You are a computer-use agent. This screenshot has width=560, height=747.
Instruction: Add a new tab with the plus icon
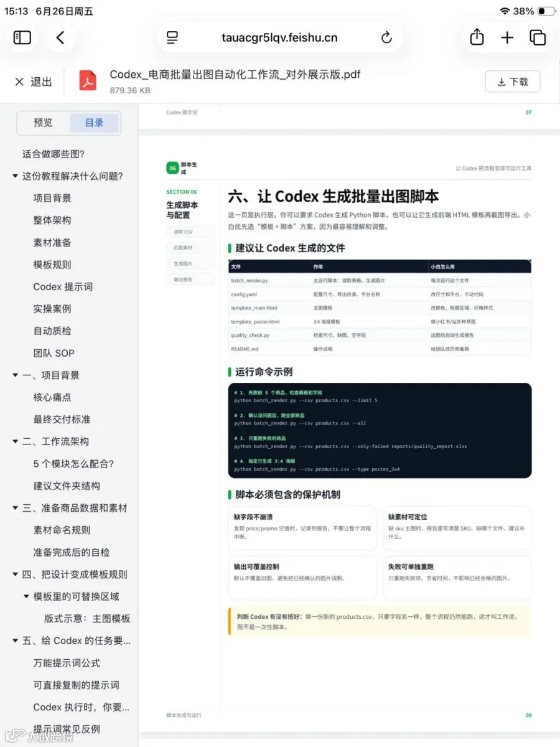coord(507,38)
